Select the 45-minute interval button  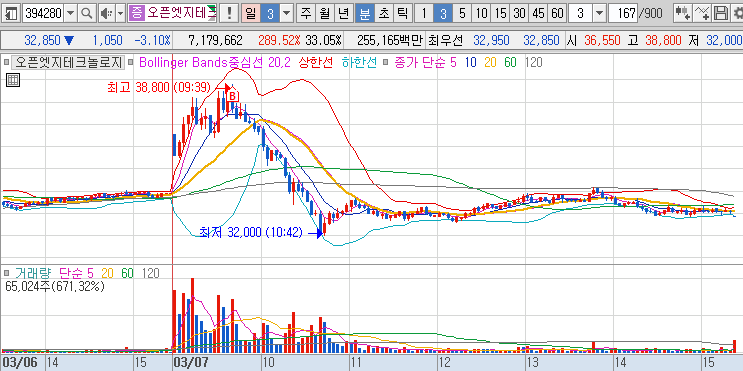pyautogui.click(x=538, y=13)
